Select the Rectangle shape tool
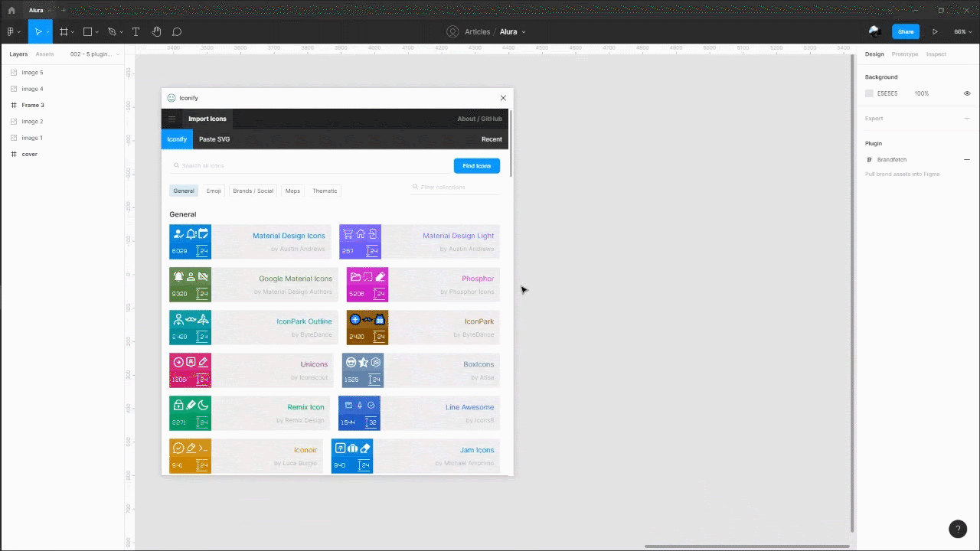 pos(87,32)
